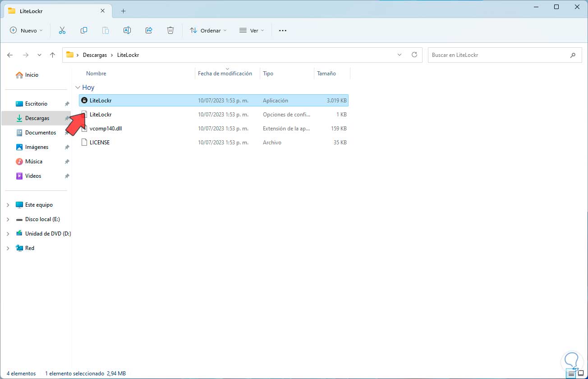Viewport: 588px width, 379px height.
Task: Click the Escritorio desktop icon
Action: (19, 104)
